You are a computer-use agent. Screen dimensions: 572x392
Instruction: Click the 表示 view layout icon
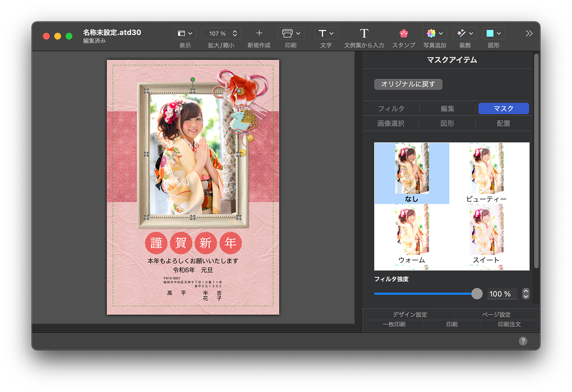coord(181,33)
